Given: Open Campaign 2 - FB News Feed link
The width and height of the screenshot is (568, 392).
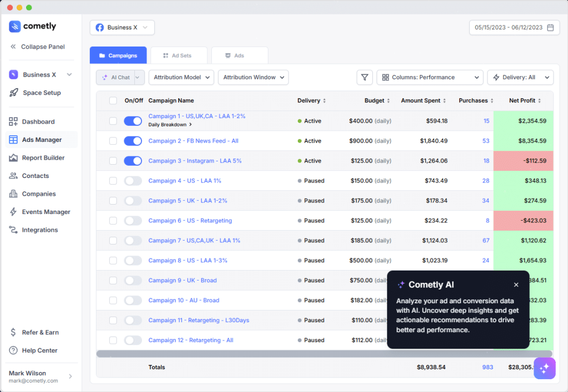Looking at the screenshot, I should (x=193, y=141).
